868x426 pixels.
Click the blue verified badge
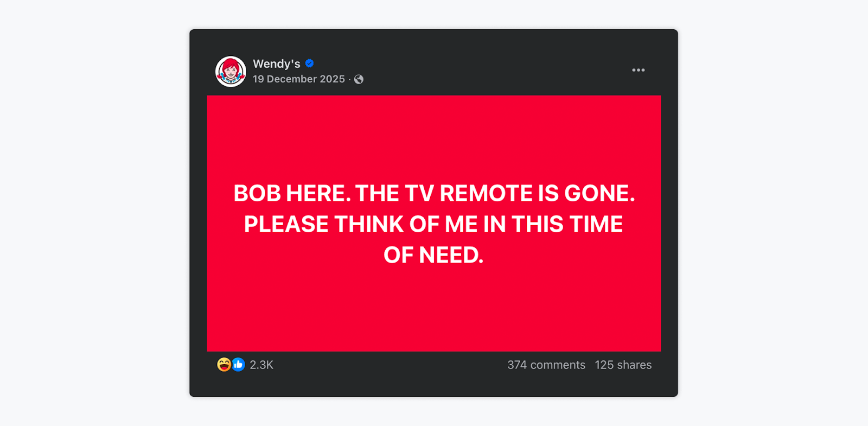(x=309, y=63)
